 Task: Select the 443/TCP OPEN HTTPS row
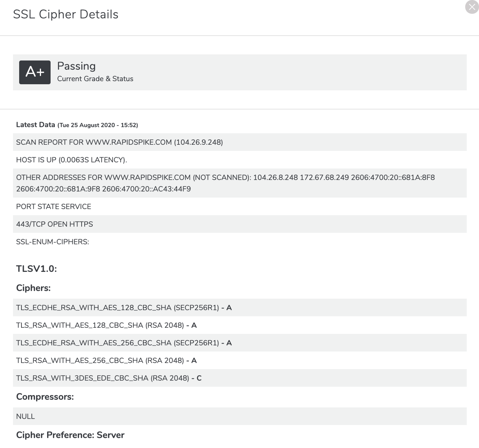240,224
